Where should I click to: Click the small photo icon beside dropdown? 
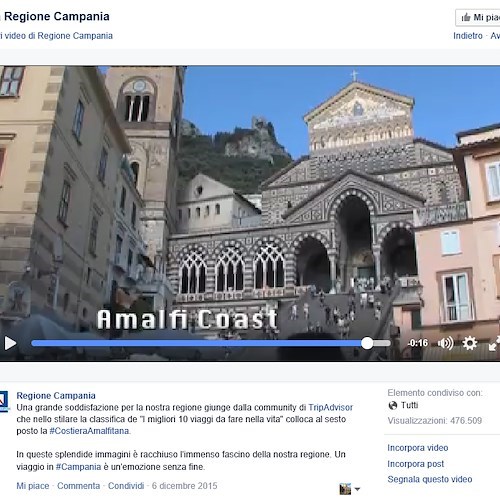(345, 489)
